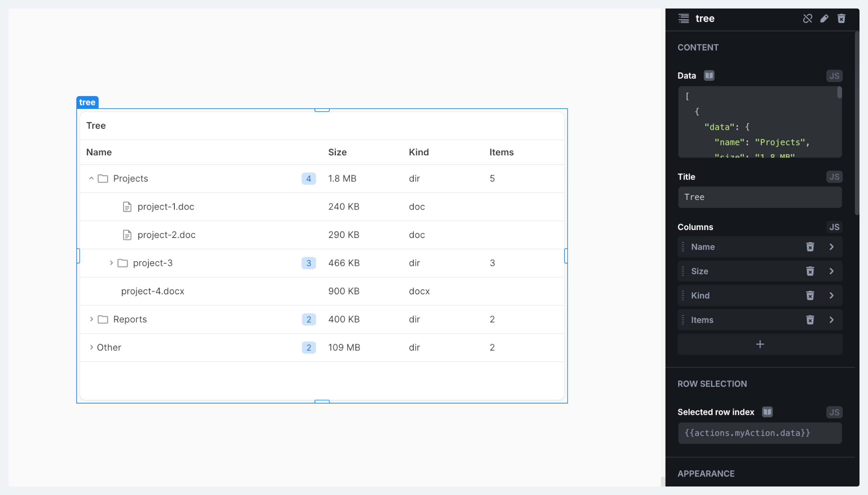The image size is (868, 495).
Task: Open the docs book icon next to Data
Action: (709, 76)
